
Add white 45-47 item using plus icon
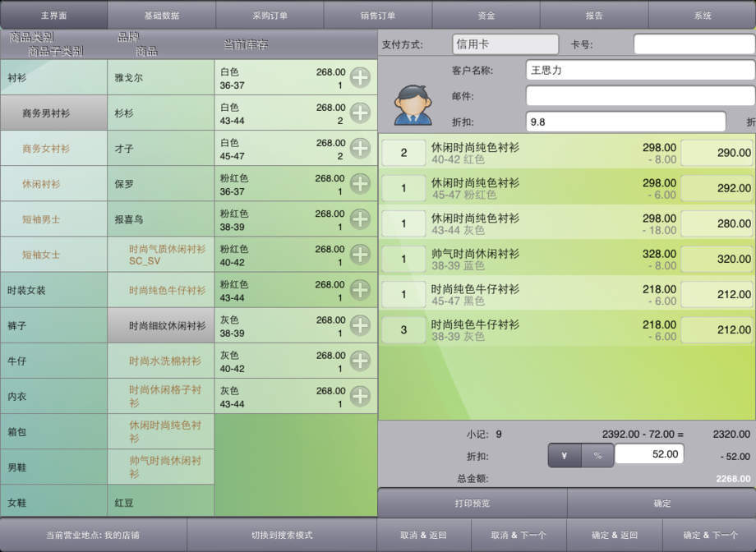tap(360, 149)
